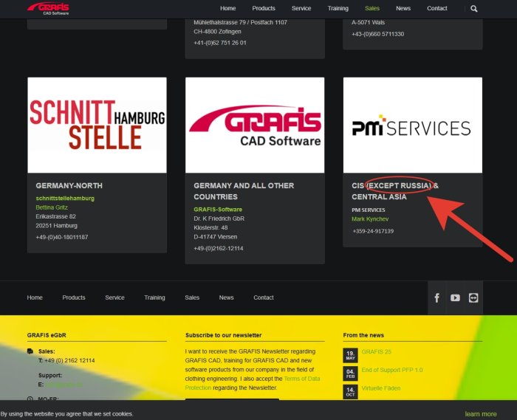Select Training in the top navigation bar

tap(338, 9)
